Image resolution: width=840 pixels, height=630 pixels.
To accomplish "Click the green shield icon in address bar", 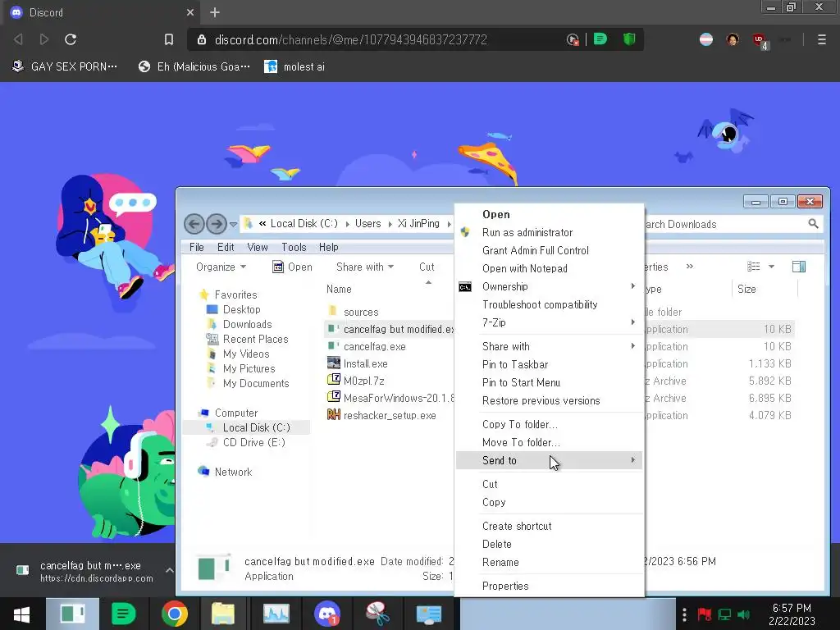I will click(x=629, y=39).
